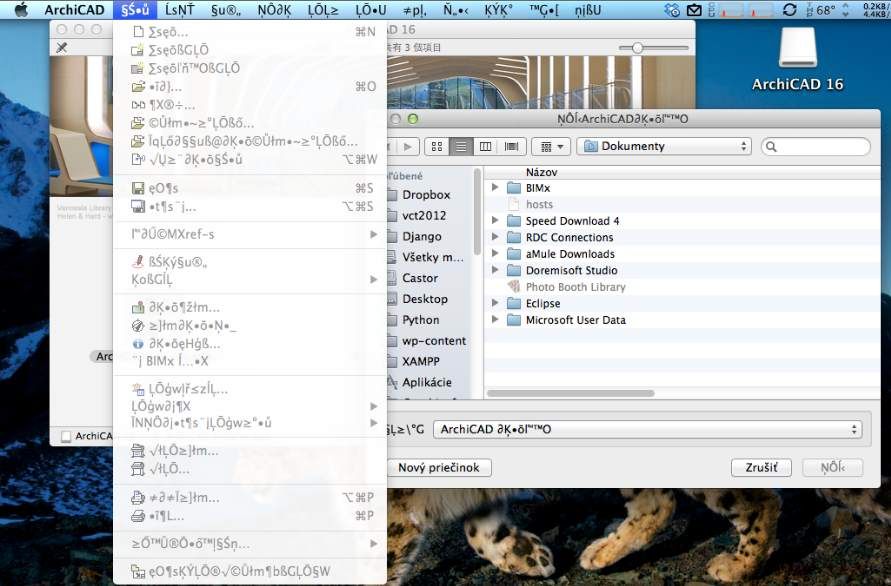This screenshot has height=586, width=891.
Task: Click the sidebar vertical scrollbar
Action: (x=477, y=213)
